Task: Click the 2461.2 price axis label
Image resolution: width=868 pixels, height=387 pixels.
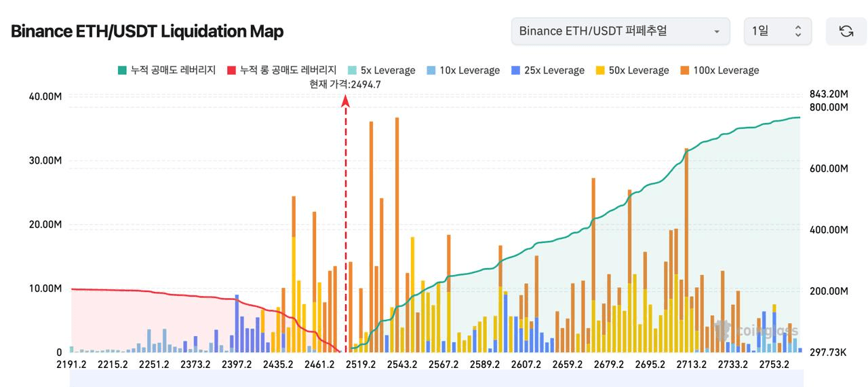Action: pyautogui.click(x=319, y=365)
